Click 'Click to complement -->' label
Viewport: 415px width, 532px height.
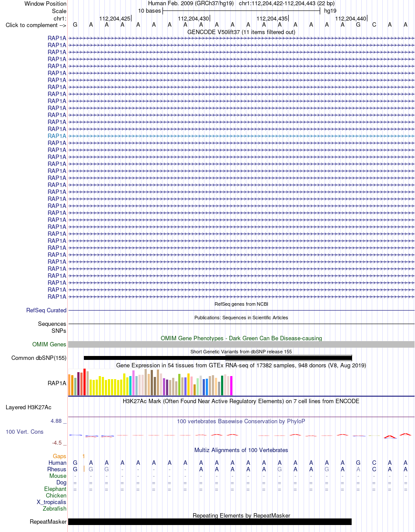(36, 25)
